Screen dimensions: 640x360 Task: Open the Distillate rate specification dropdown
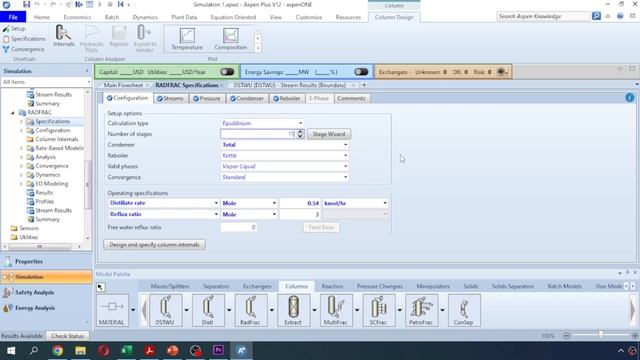tap(216, 203)
